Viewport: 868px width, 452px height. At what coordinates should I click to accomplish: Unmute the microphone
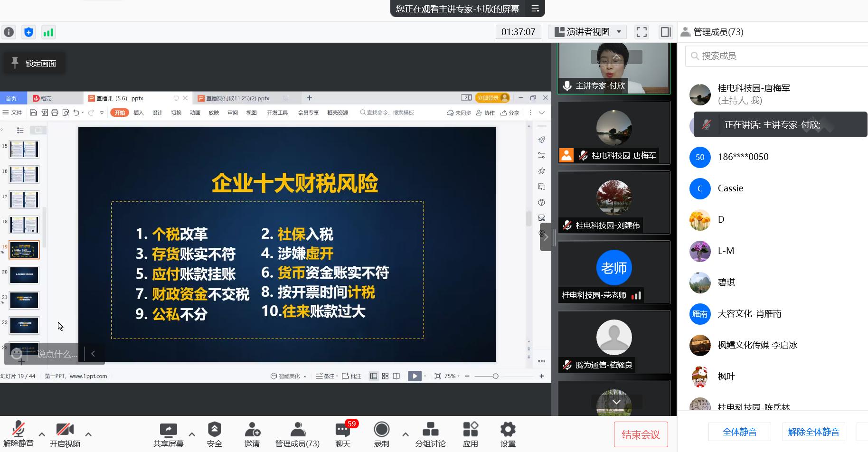pos(19,434)
